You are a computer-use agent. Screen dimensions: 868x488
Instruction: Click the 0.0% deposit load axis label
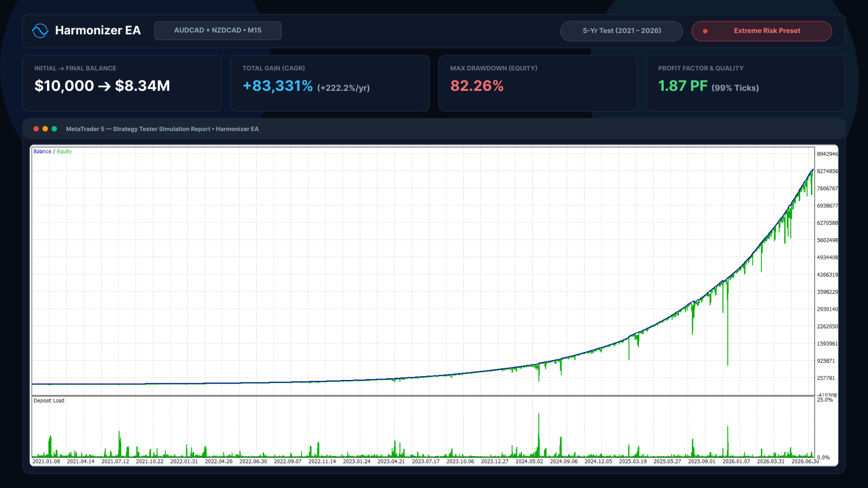[824, 458]
